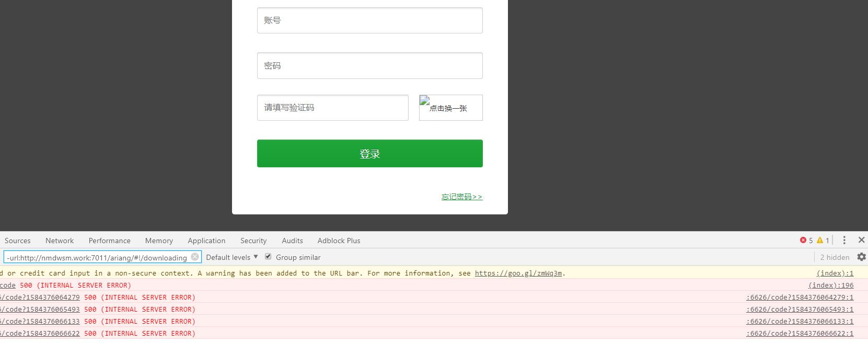Open (index):1 source link
The image size is (868, 354).
[x=835, y=273]
